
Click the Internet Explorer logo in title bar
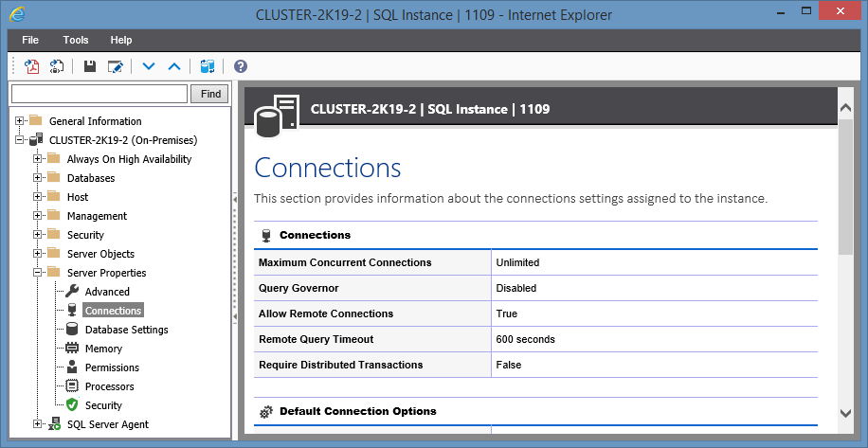(17, 14)
